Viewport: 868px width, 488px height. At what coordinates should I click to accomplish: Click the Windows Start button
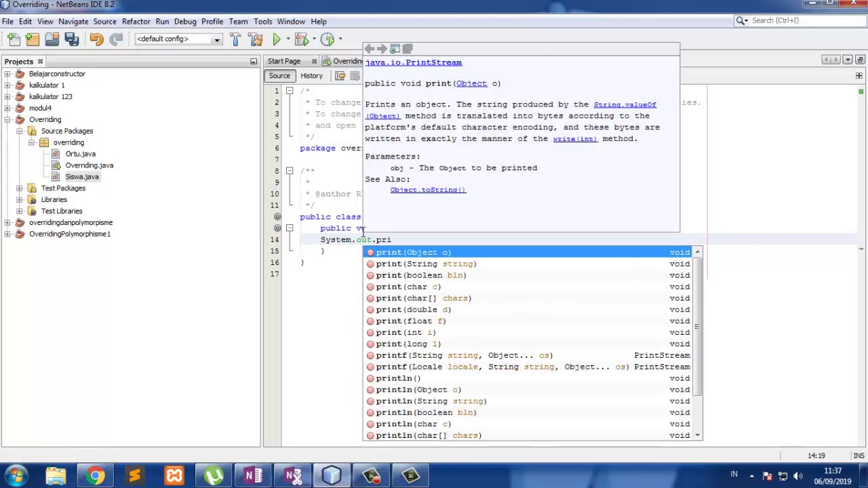tap(16, 476)
